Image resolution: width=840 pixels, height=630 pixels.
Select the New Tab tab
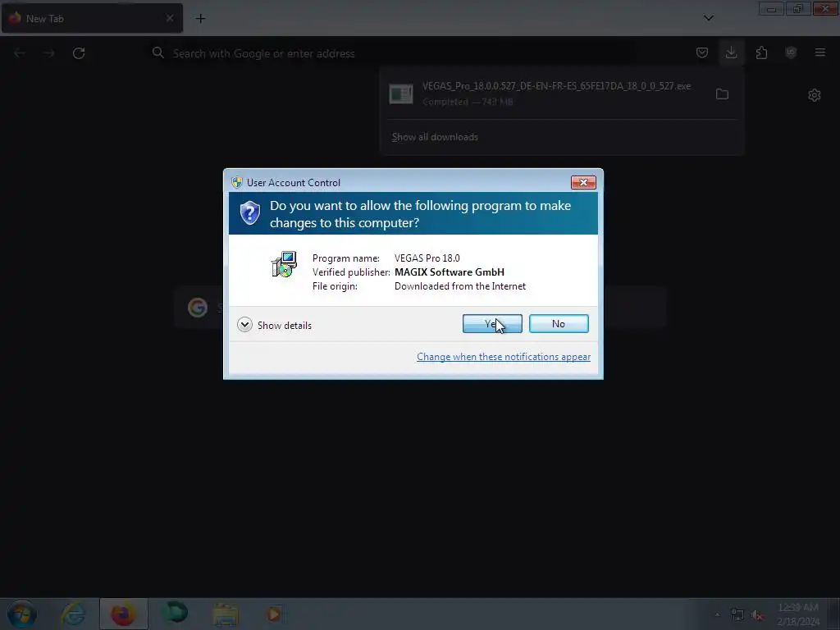92,18
